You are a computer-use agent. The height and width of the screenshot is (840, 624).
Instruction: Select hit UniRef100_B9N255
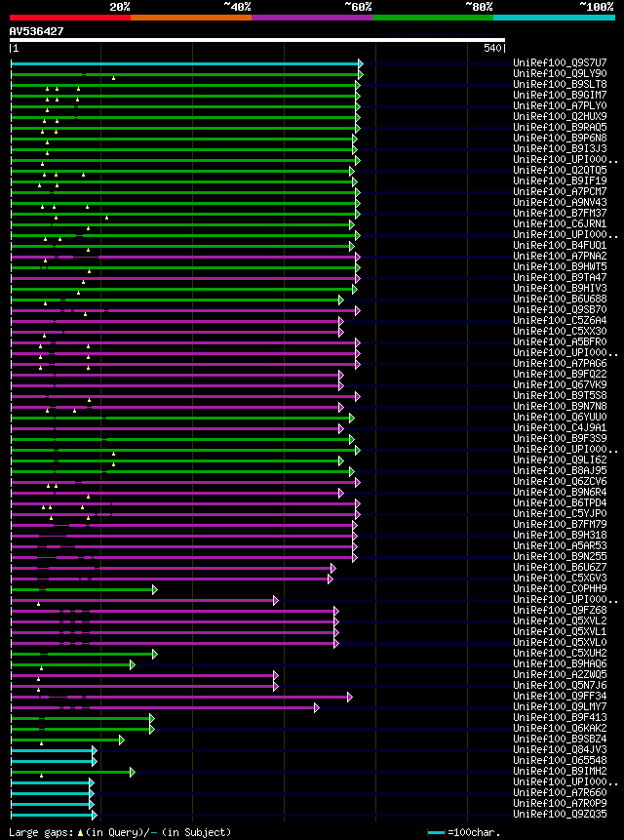[561, 557]
